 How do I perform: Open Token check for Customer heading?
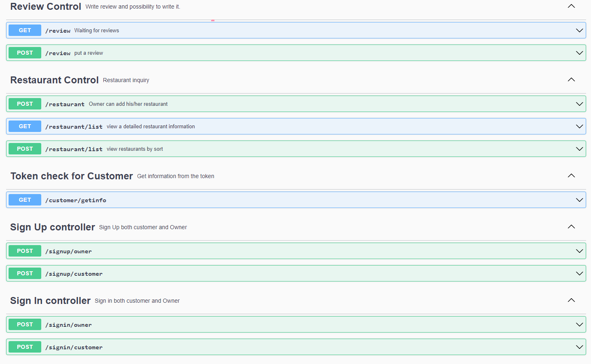coord(71,176)
